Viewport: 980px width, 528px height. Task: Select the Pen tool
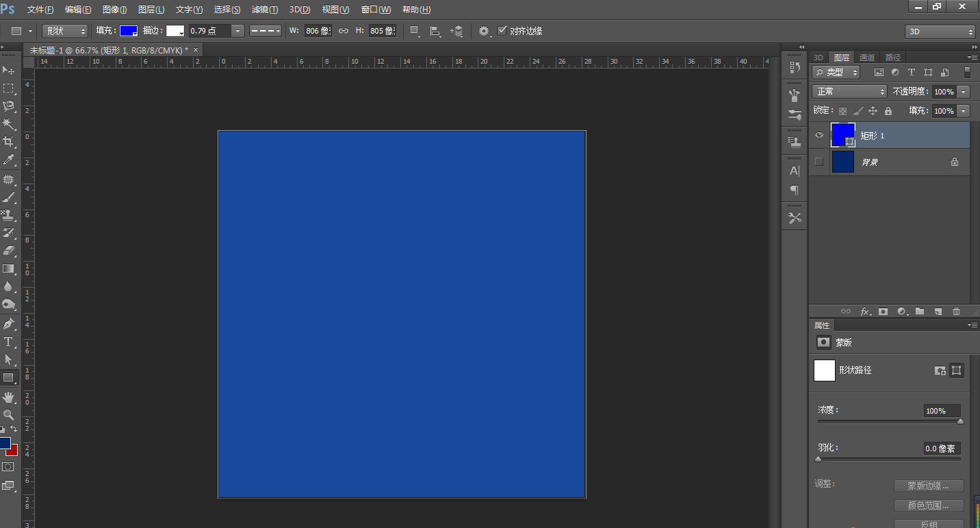point(9,323)
